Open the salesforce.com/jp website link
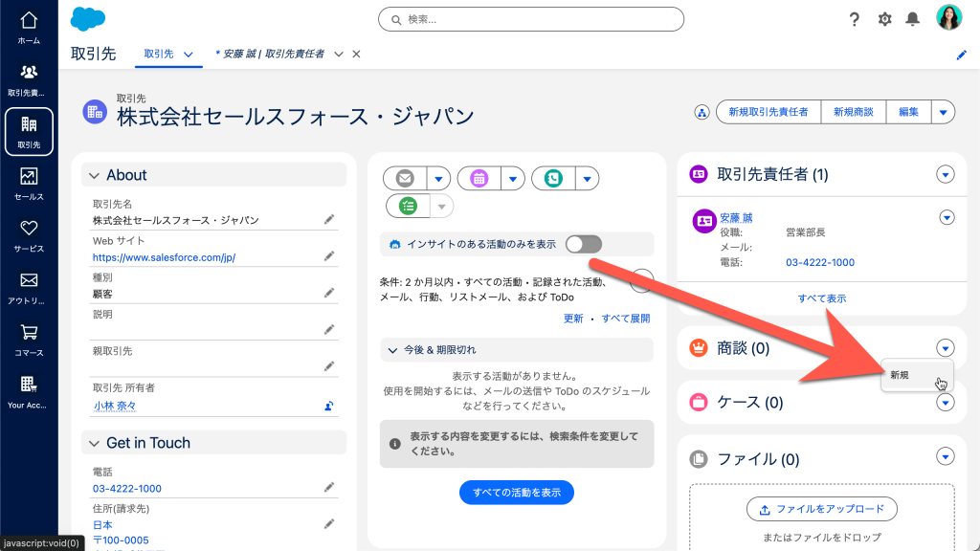Screen dimensions: 980x551 tap(164, 257)
